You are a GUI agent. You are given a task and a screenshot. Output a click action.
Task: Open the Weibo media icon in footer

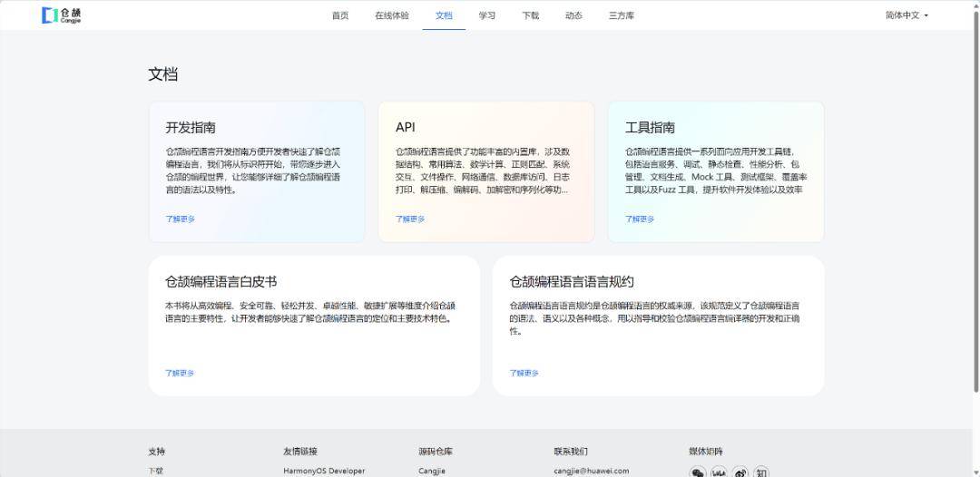[x=740, y=473]
